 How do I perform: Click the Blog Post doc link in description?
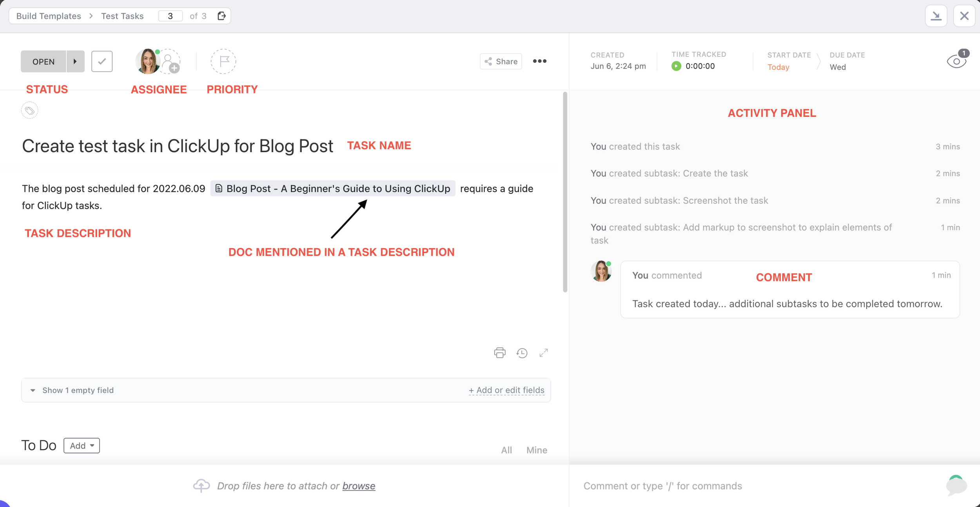(x=333, y=189)
